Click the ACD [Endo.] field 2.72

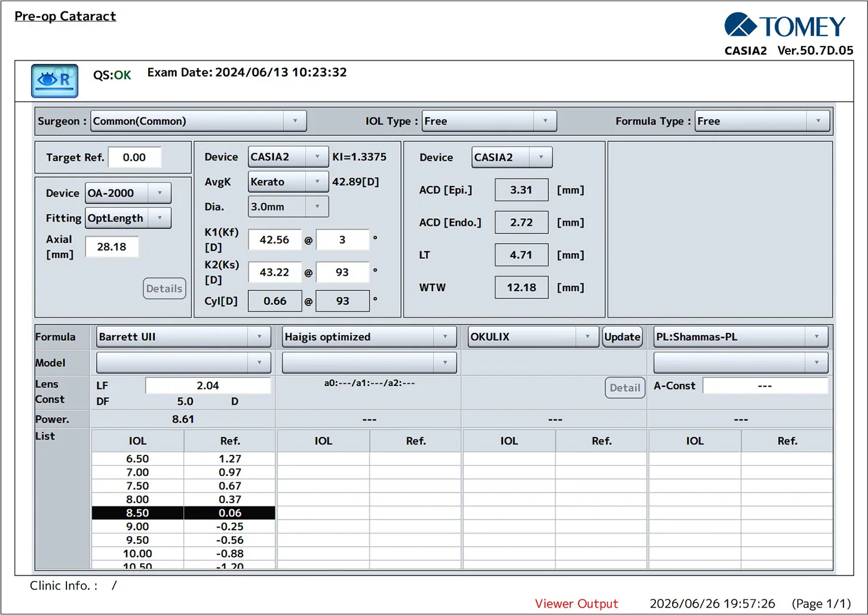pyautogui.click(x=522, y=222)
